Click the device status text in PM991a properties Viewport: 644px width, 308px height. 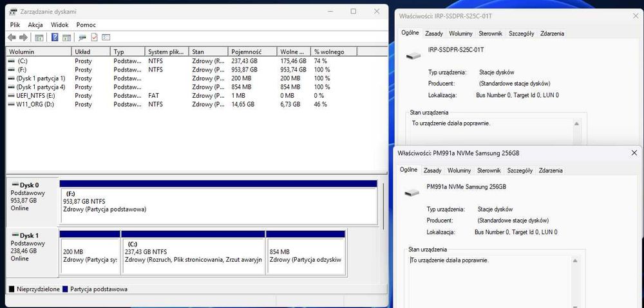pos(450,260)
